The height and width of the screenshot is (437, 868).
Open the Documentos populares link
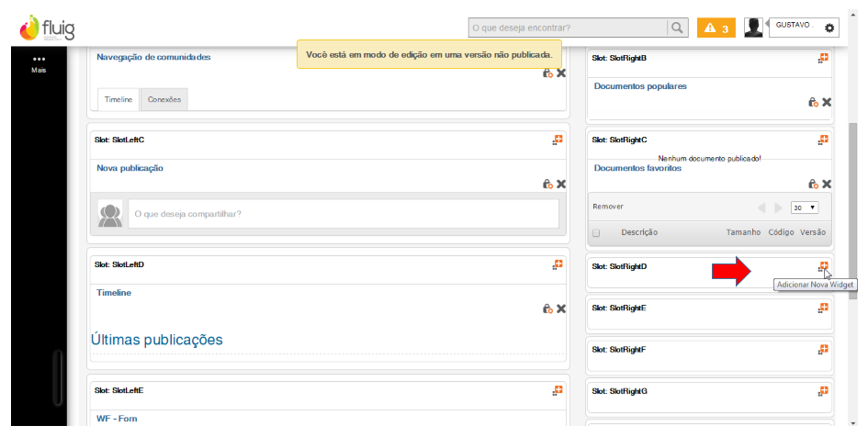[640, 86]
